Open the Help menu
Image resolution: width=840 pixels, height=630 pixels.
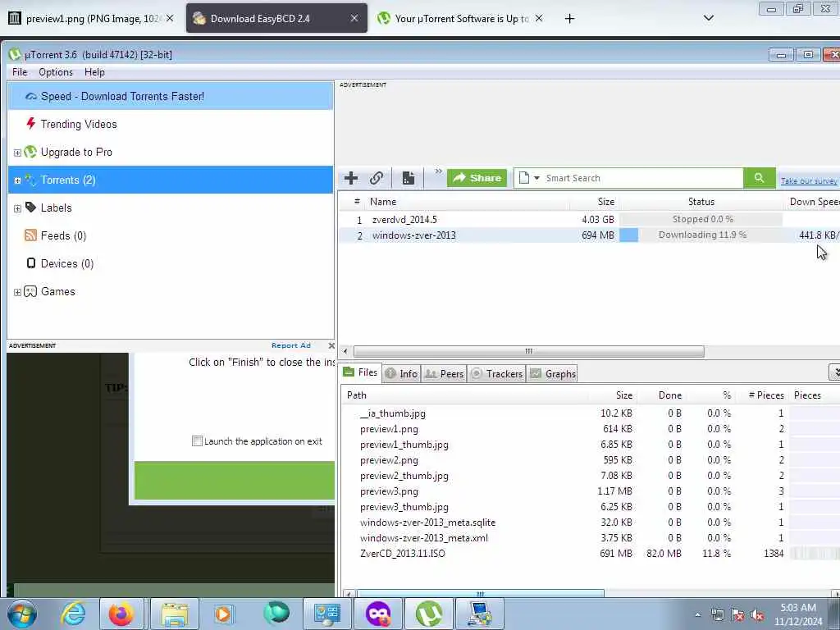(x=94, y=72)
